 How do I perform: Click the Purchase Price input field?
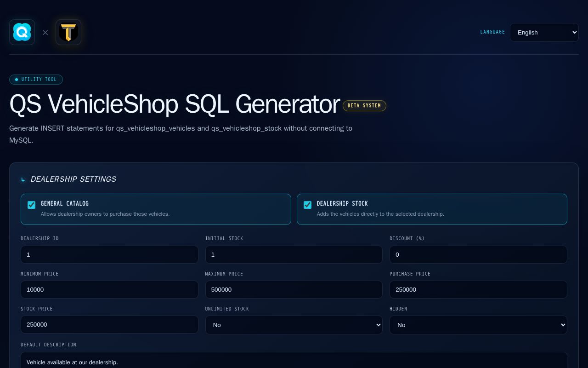pyautogui.click(x=478, y=289)
